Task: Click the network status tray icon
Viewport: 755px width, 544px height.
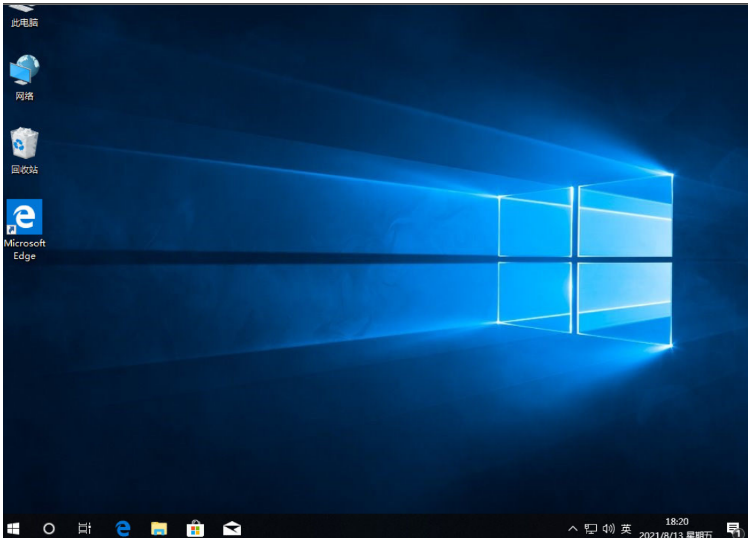Action: [x=590, y=528]
